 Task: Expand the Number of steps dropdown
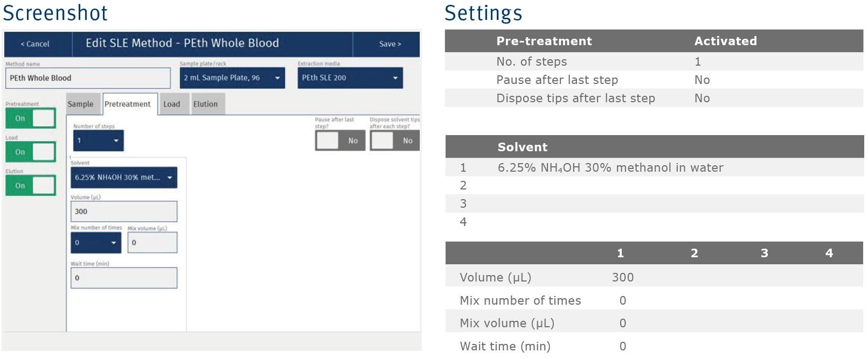click(x=98, y=140)
